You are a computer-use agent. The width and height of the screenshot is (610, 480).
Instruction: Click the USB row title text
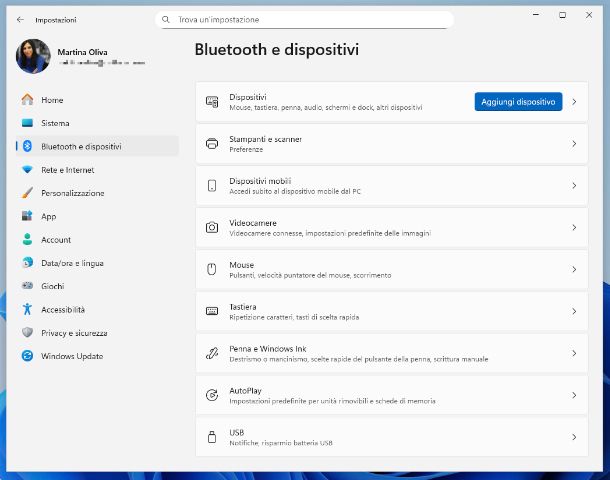click(237, 433)
